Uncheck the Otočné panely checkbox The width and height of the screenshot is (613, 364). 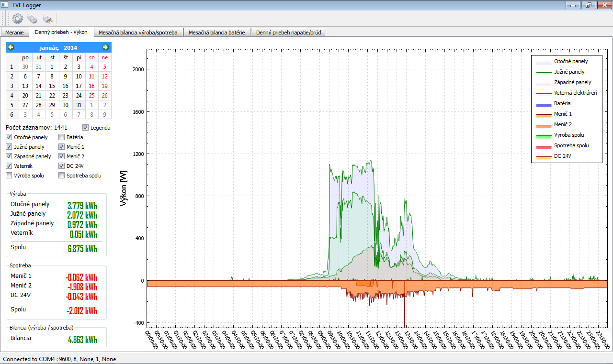(9, 137)
